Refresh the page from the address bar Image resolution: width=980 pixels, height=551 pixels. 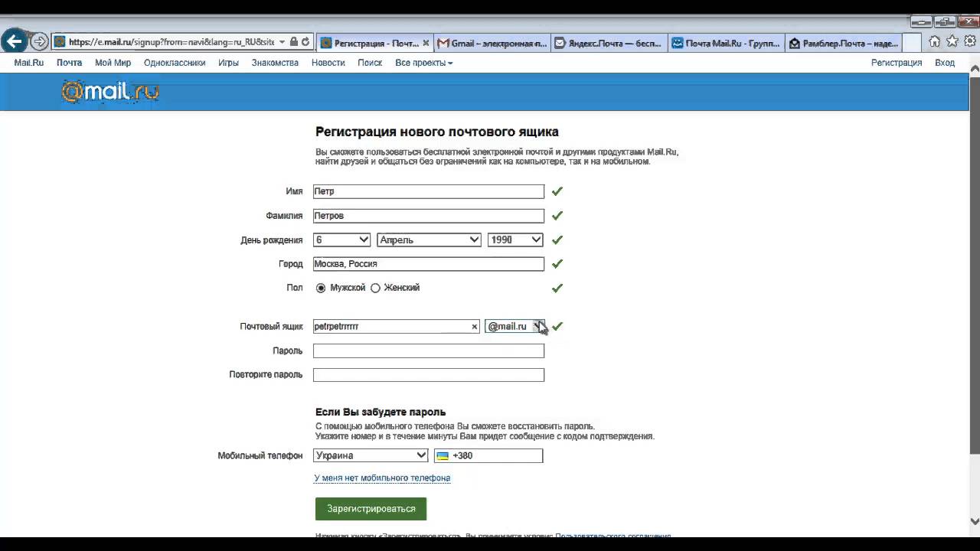[x=306, y=42]
